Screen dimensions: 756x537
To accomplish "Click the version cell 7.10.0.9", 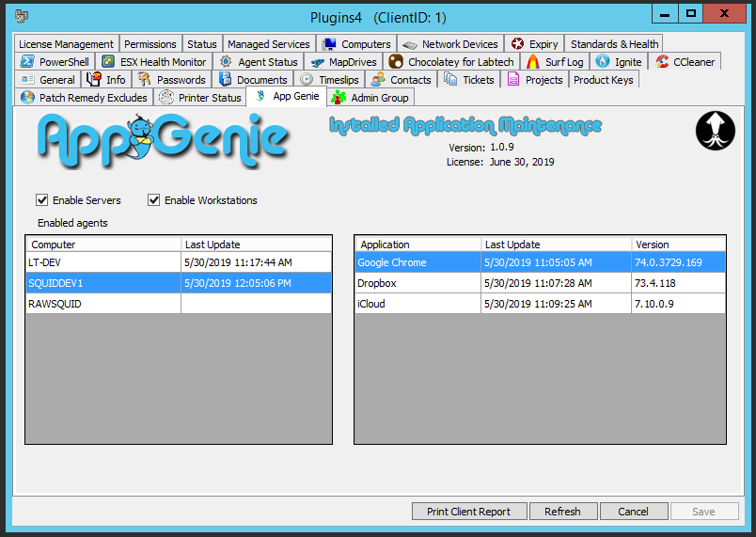I will tap(678, 304).
